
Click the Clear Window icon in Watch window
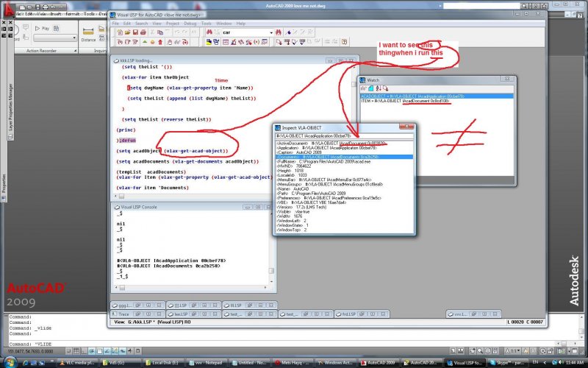[x=370, y=88]
